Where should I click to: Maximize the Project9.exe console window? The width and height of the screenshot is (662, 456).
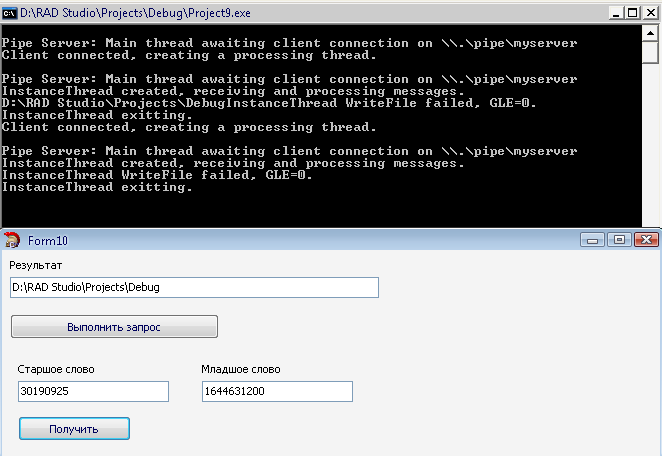pos(632,13)
